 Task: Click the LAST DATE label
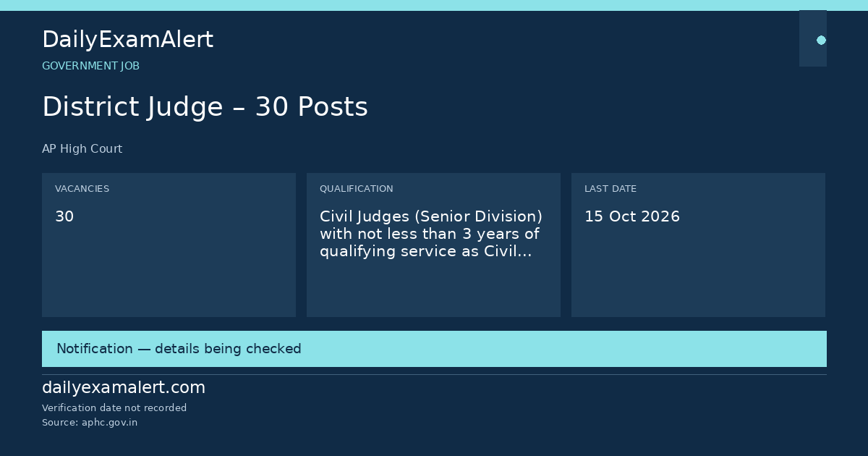(610, 189)
